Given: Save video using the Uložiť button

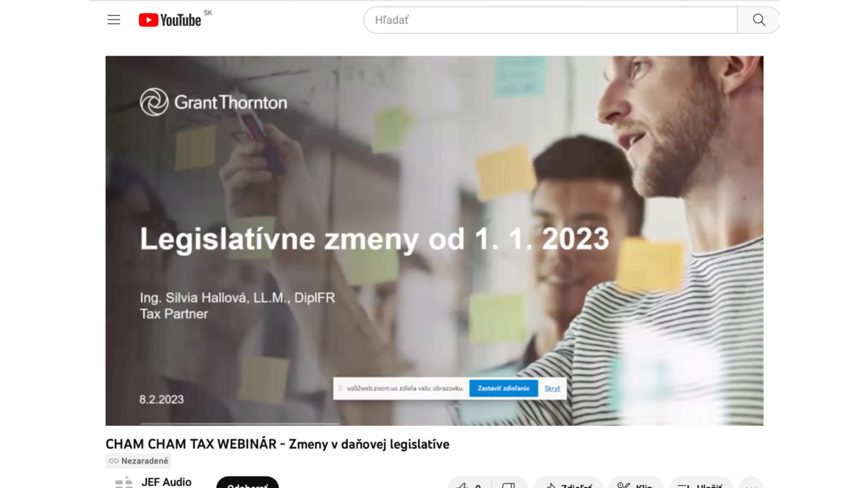Looking at the screenshot, I should pos(700,484).
